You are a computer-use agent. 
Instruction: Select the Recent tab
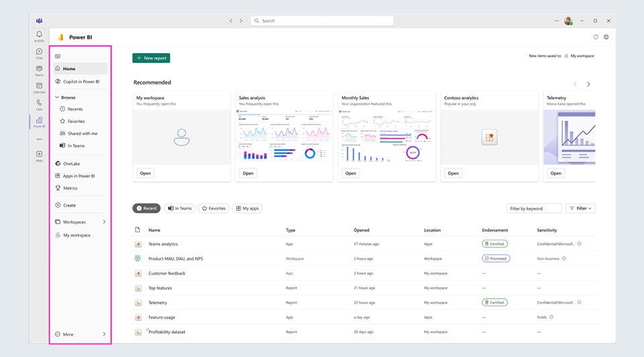click(147, 208)
